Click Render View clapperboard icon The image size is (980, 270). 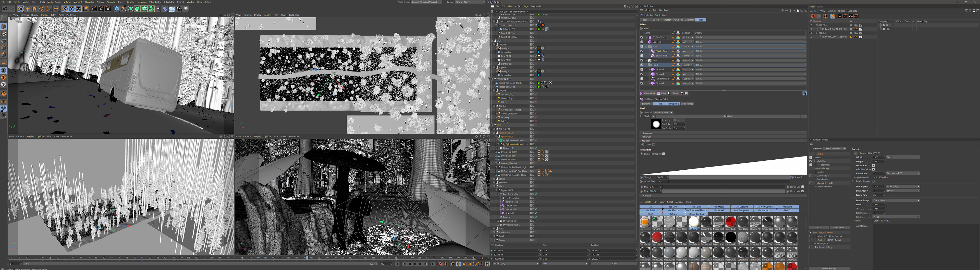(x=94, y=9)
